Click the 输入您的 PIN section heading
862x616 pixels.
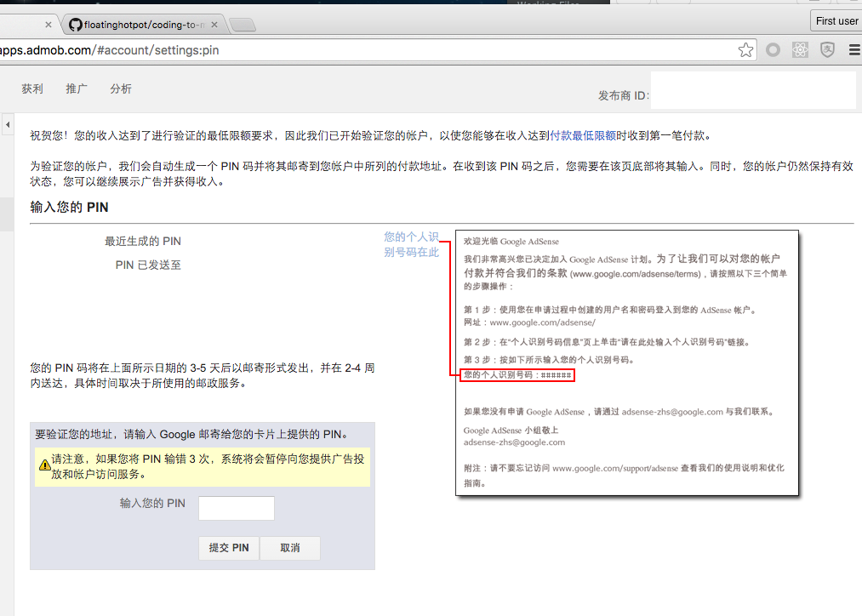pyautogui.click(x=69, y=207)
